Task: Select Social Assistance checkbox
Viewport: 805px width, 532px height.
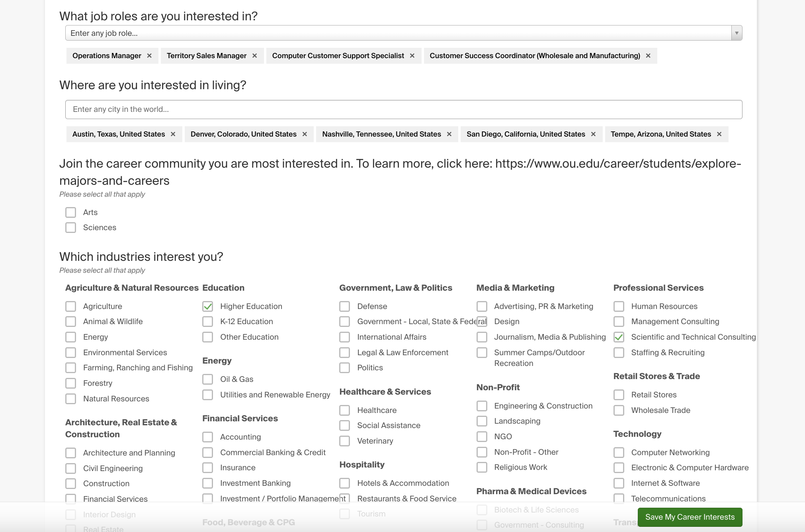Action: tap(345, 425)
